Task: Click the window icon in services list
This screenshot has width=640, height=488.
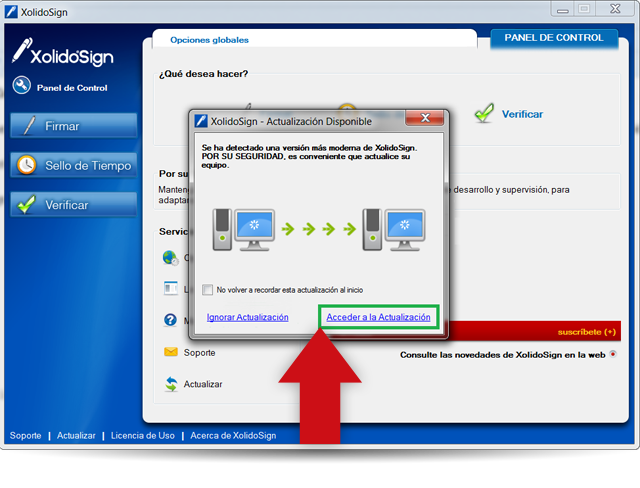Action: [171, 288]
